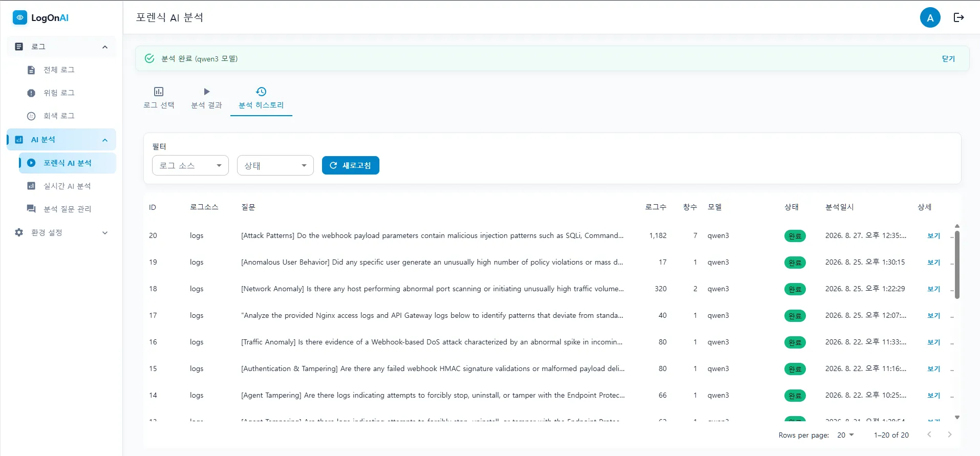
Task: Click '1–20 of 20' pagination text
Action: pos(891,435)
